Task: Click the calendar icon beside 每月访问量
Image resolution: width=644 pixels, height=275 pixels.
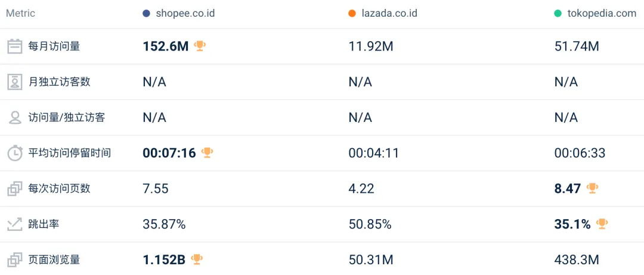Action: 15,46
